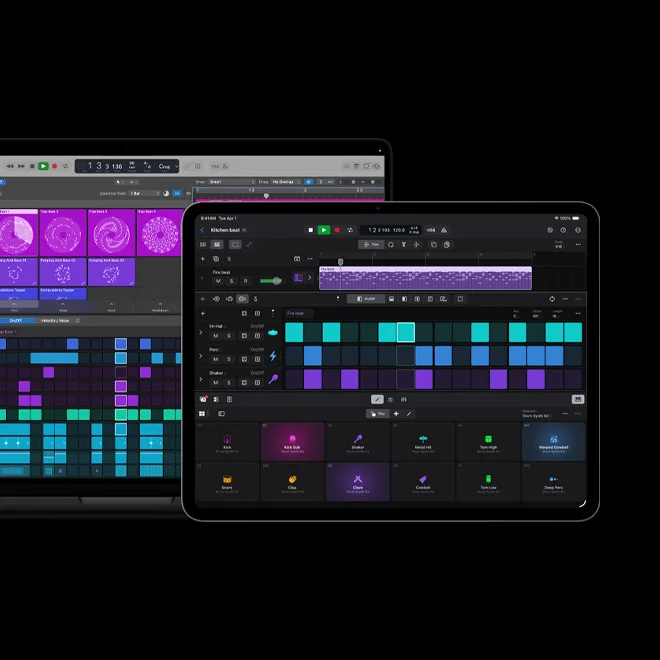Expand the Shaker row

click(x=201, y=380)
